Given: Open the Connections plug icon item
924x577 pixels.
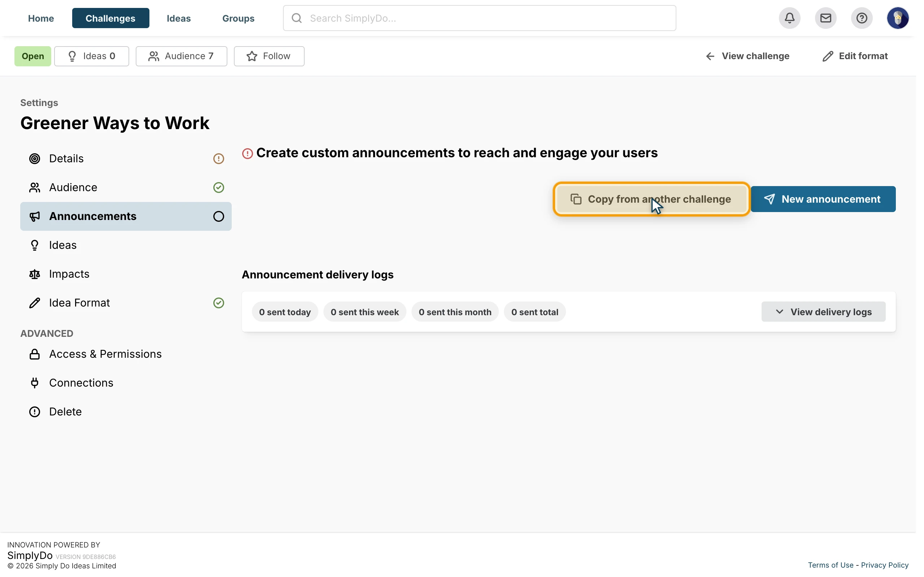Looking at the screenshot, I should (126, 383).
